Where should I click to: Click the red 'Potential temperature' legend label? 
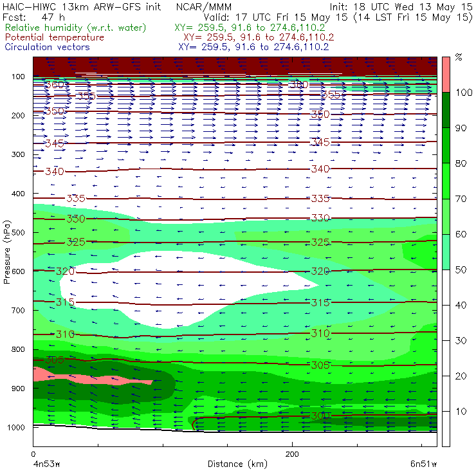(54, 37)
